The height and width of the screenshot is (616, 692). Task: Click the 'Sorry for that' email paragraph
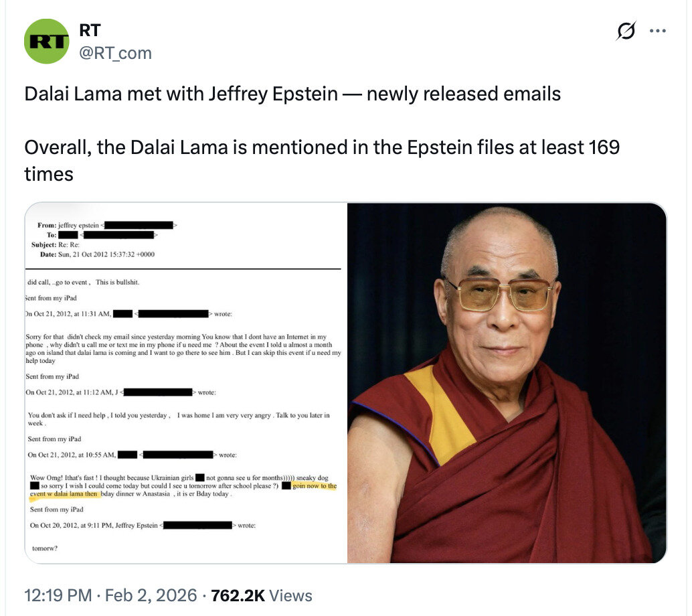click(183, 348)
